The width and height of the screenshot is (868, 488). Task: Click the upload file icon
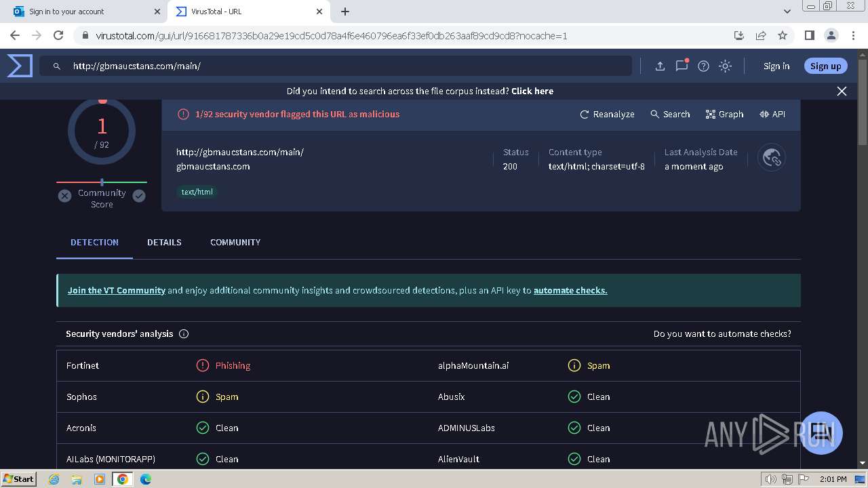pos(660,66)
